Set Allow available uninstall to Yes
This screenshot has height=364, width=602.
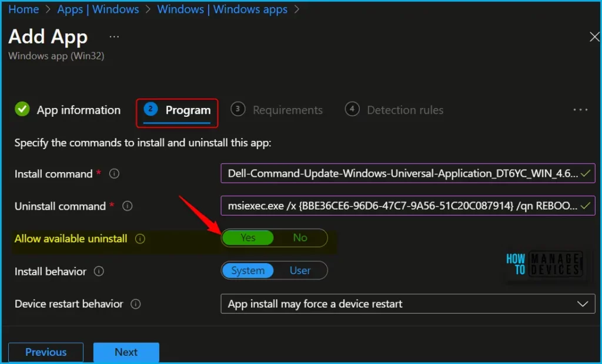point(248,238)
